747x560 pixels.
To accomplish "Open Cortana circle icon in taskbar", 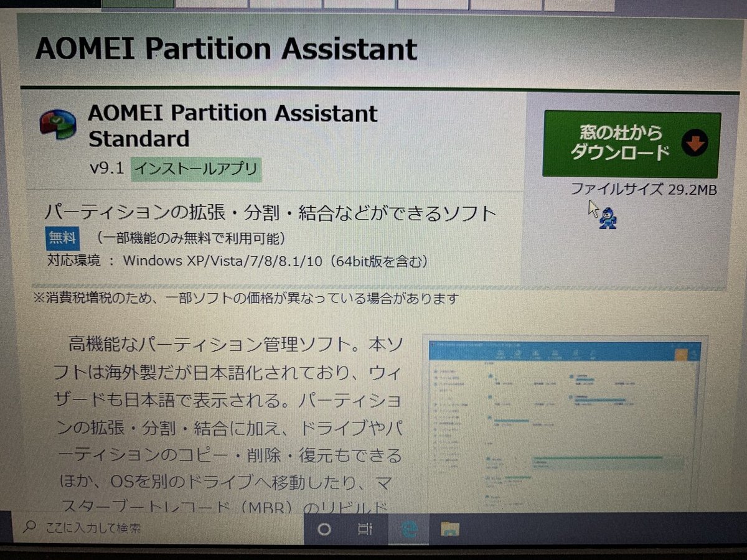I will [x=324, y=530].
